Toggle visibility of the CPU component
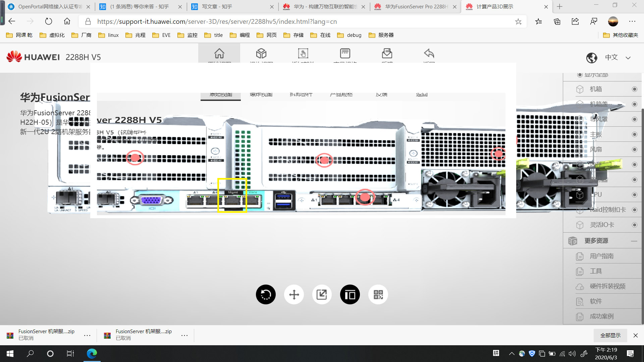 pos(634,194)
